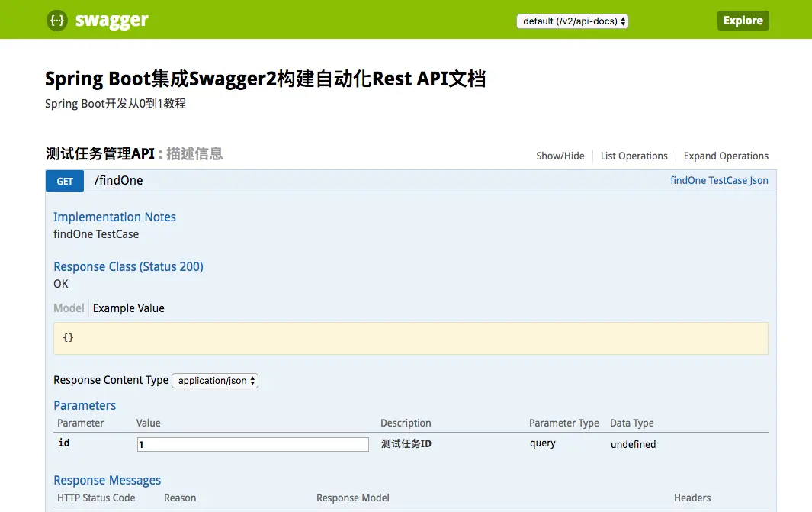Screen dimensions: 812x512
Task: Click the Reason column header
Action: pyautogui.click(x=180, y=498)
